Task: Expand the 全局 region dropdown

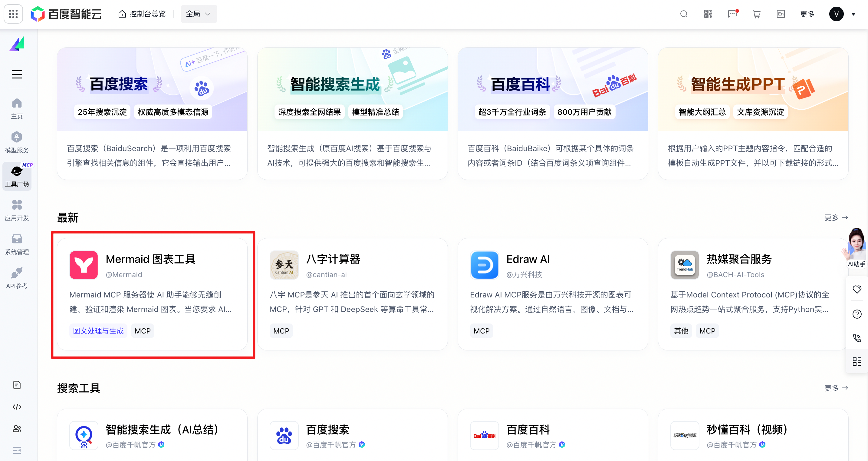Action: click(199, 14)
